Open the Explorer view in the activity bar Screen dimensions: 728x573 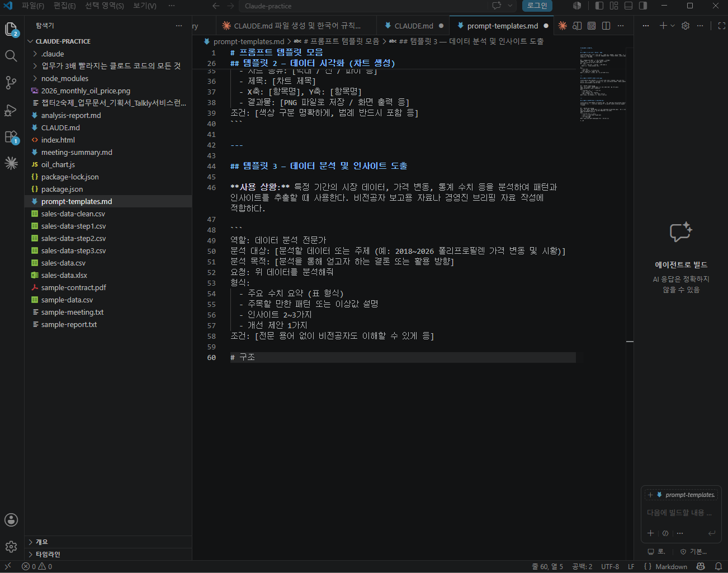coord(11,29)
